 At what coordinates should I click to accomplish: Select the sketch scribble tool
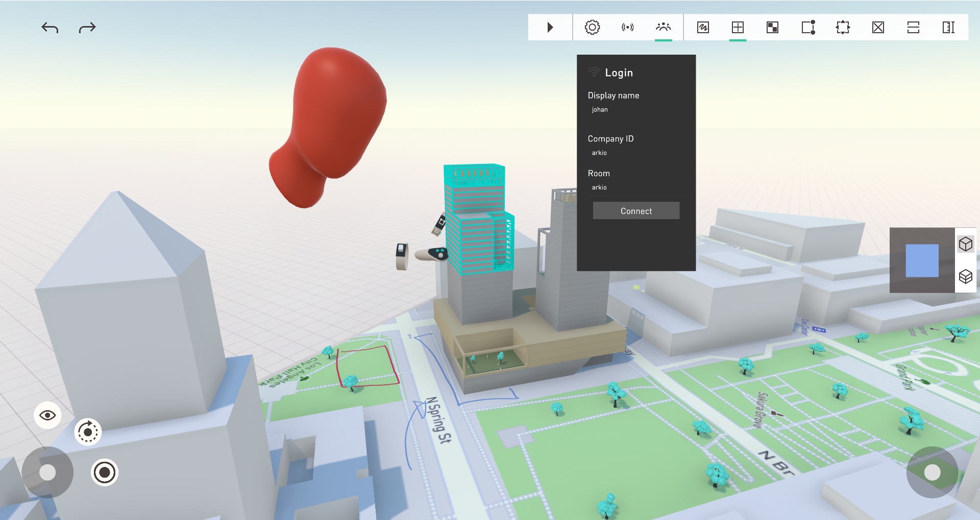coord(703,28)
